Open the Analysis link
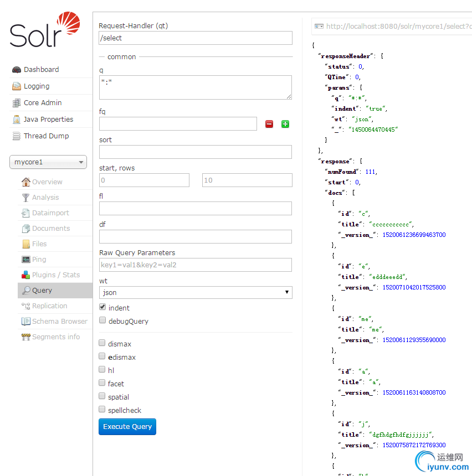Screen dimensions: 472x476 tap(45, 198)
